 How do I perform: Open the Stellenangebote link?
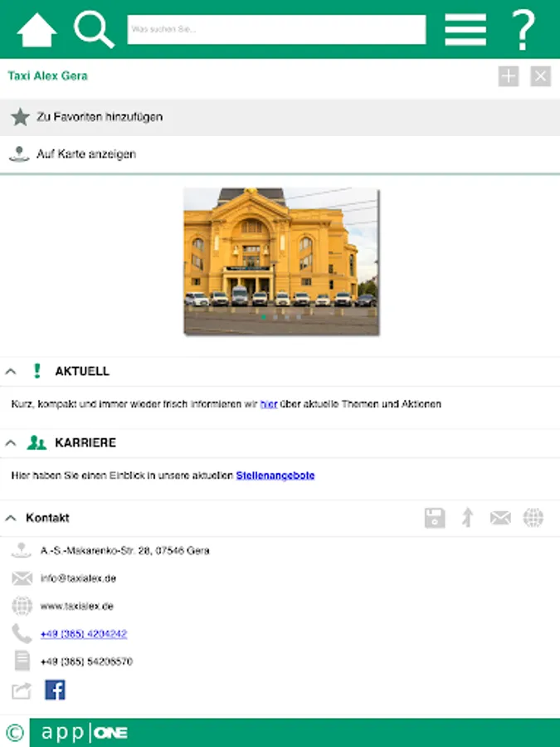click(x=275, y=476)
